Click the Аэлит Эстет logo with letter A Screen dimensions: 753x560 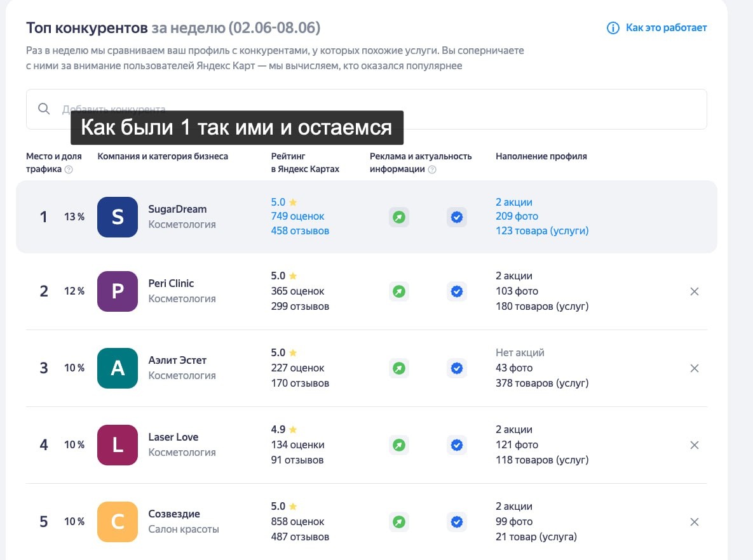click(117, 368)
